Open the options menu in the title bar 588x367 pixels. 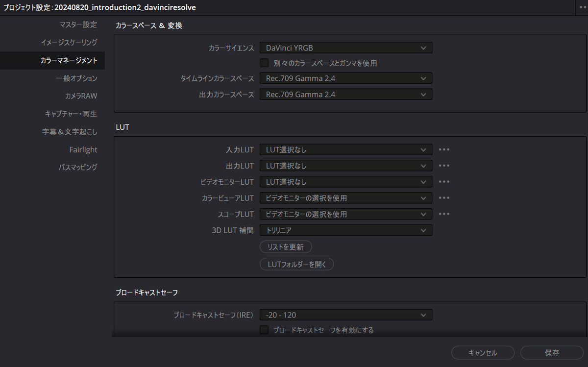(582, 7)
